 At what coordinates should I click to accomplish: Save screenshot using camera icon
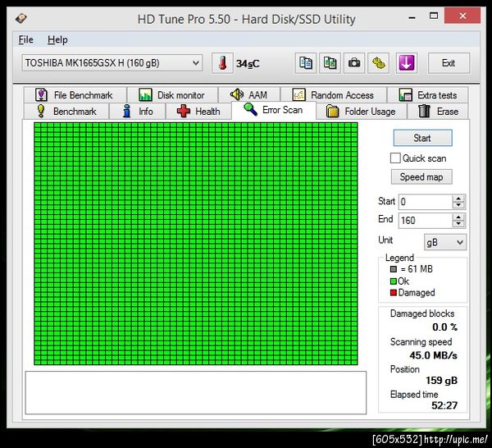pos(354,63)
